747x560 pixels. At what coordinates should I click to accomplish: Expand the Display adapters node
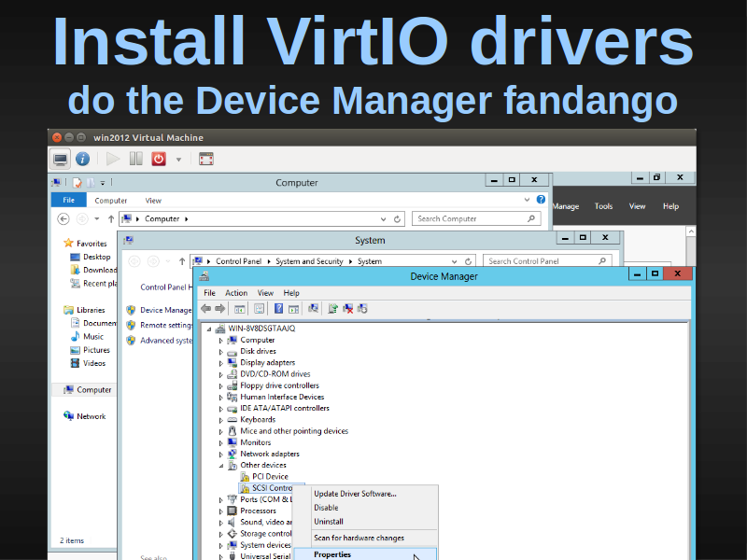[x=220, y=363]
